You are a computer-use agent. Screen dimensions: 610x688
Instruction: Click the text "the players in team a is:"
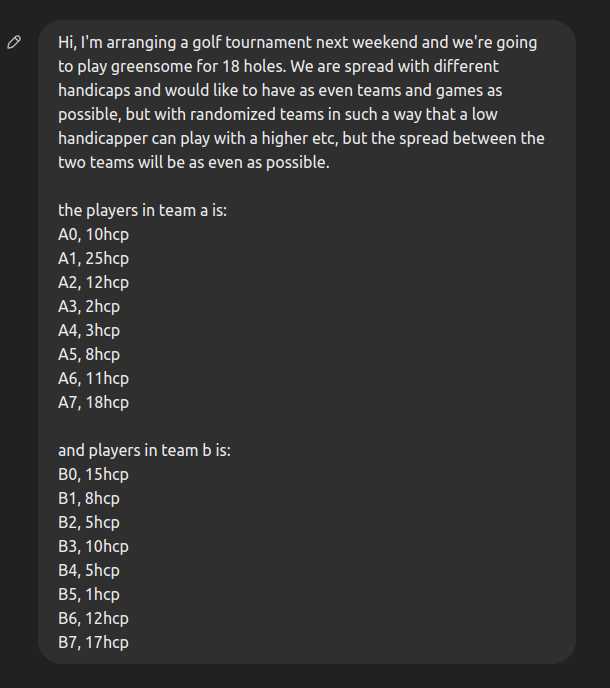(x=143, y=210)
